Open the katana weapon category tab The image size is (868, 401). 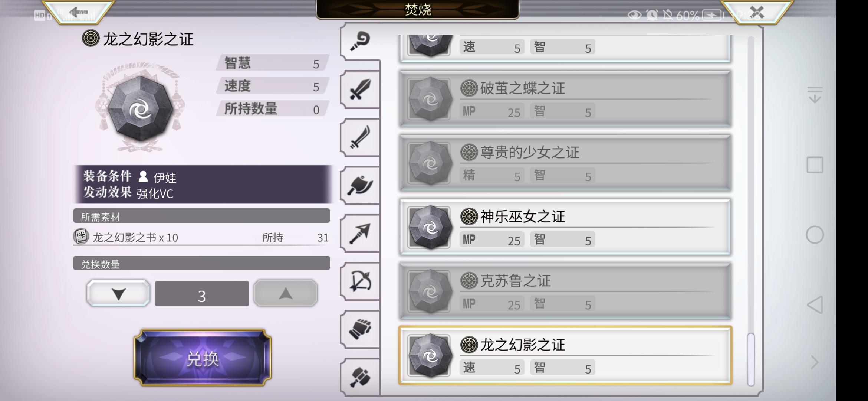point(360,137)
